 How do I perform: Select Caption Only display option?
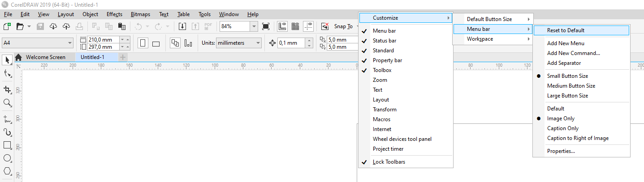[x=581, y=128]
